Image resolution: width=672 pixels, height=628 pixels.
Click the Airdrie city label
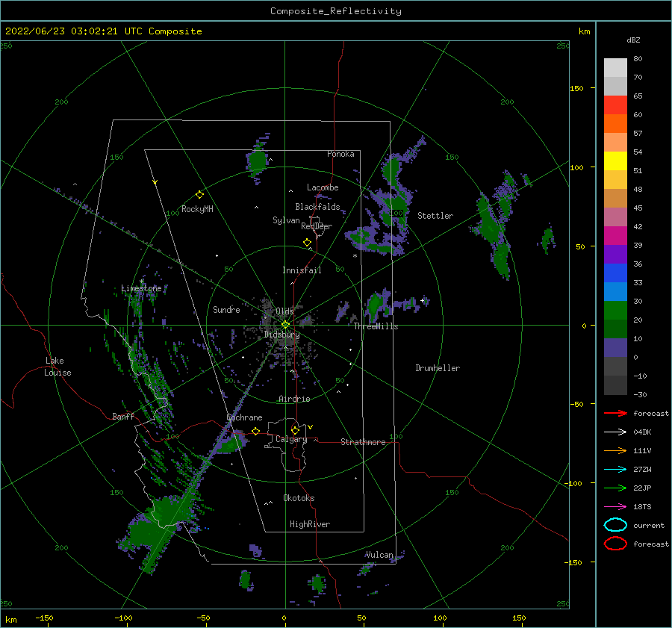[294, 399]
